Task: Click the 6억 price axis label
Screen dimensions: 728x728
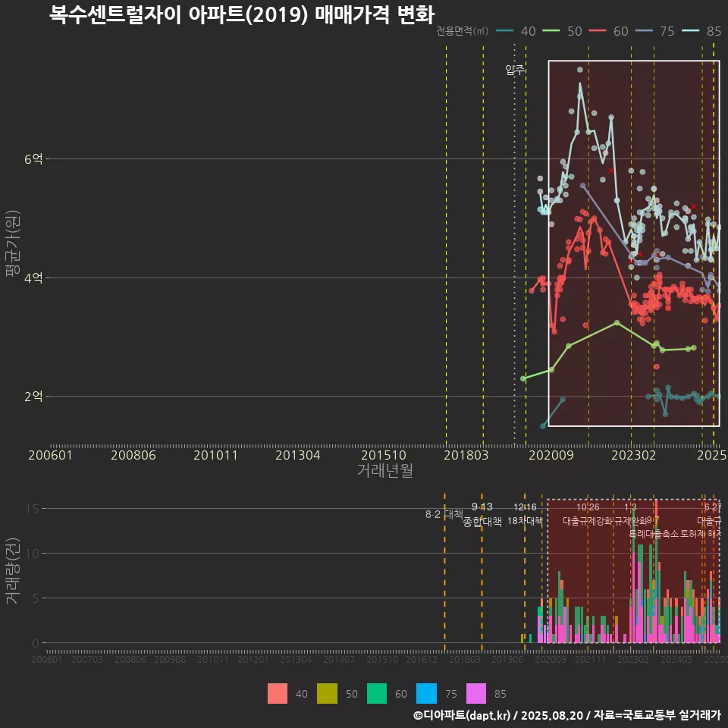Action: click(33, 158)
